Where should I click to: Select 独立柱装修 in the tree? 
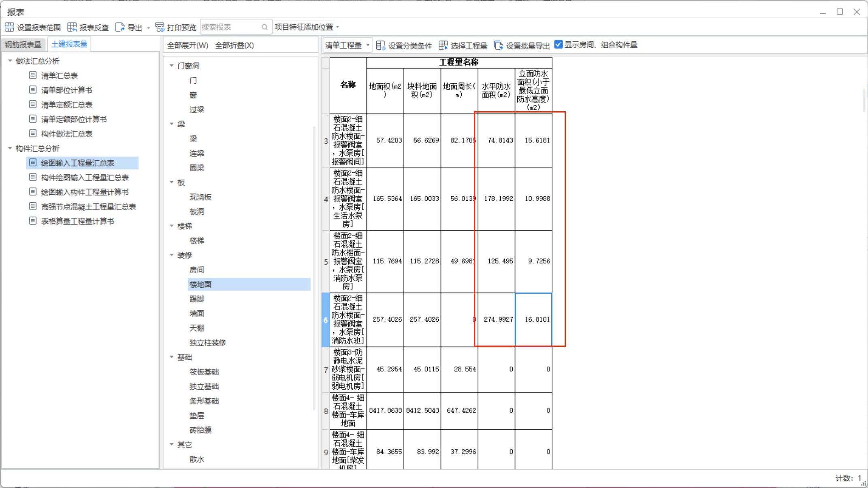tap(208, 342)
